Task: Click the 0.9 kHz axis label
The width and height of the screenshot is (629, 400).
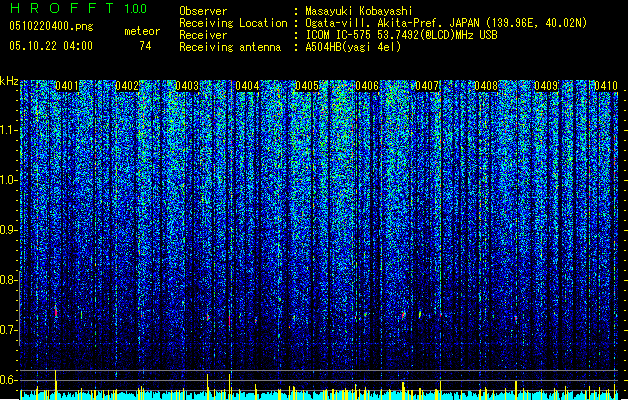Action: pos(8,230)
